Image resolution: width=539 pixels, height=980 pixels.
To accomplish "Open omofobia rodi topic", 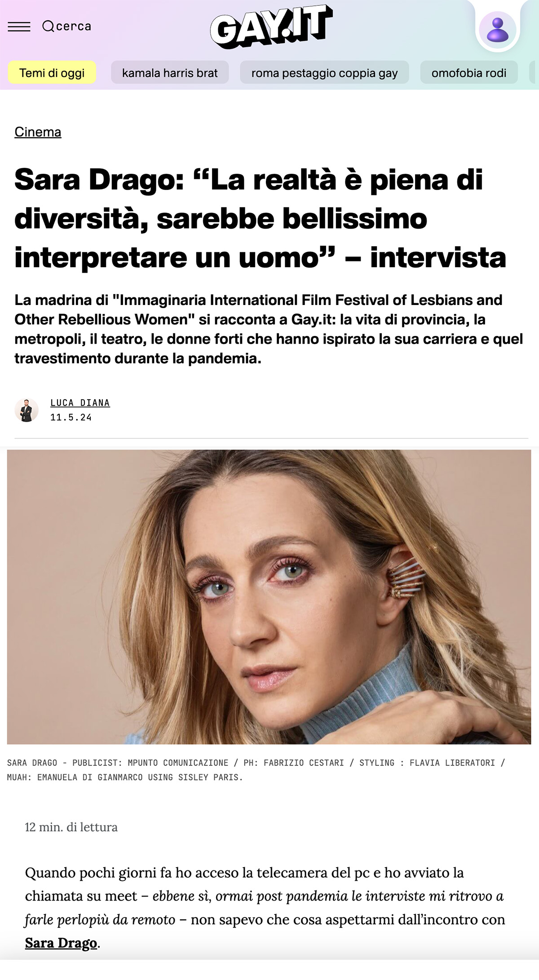I will click(469, 73).
